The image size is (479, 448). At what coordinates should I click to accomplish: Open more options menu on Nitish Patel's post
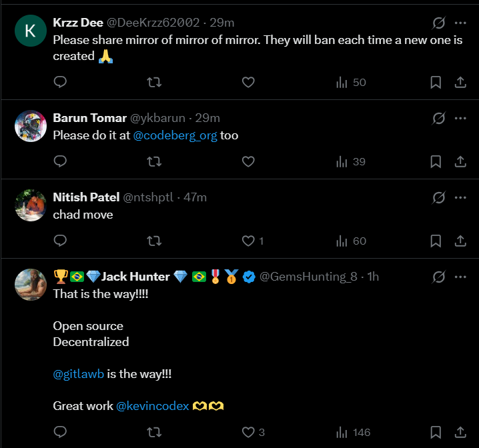460,197
